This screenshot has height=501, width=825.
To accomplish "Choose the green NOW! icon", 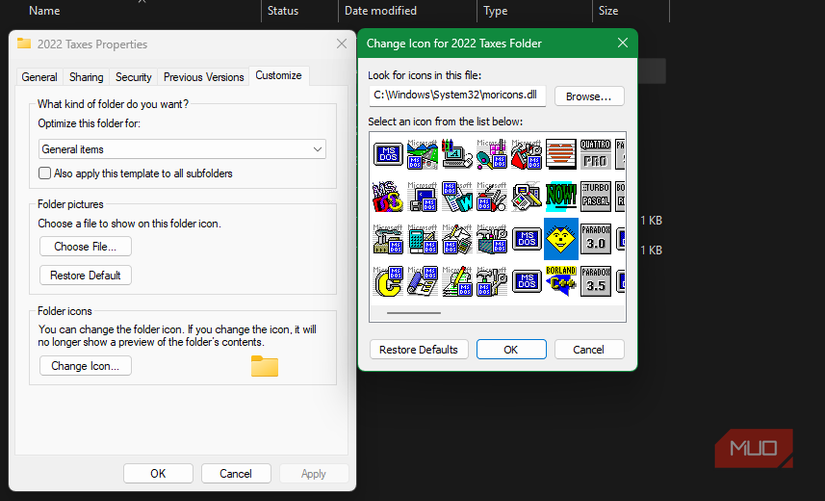I will (561, 197).
